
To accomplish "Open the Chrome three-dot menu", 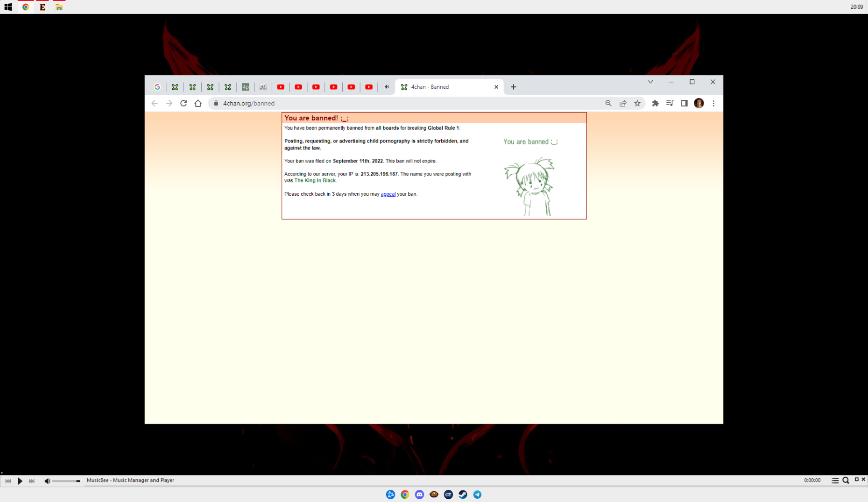I will click(x=713, y=103).
